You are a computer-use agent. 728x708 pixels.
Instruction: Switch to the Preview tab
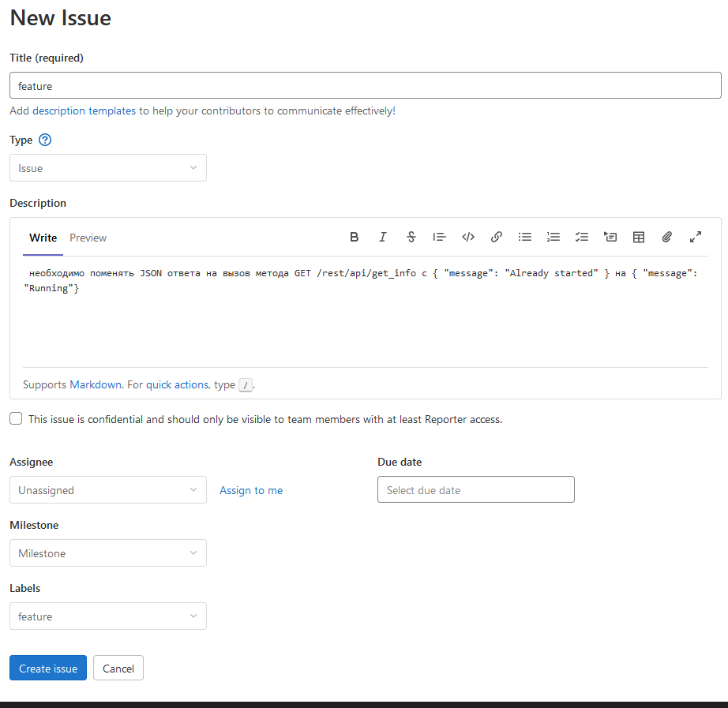coord(88,238)
